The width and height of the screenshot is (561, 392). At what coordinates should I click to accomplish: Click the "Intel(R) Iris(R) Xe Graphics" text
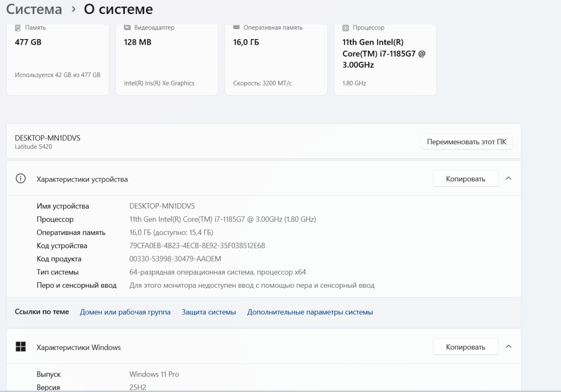click(159, 83)
